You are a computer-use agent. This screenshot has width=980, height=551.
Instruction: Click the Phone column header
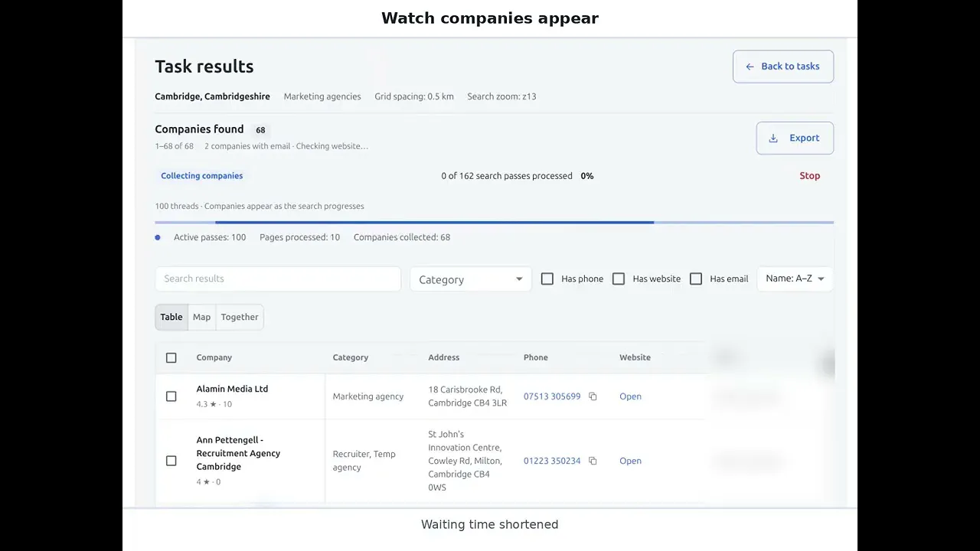point(536,357)
